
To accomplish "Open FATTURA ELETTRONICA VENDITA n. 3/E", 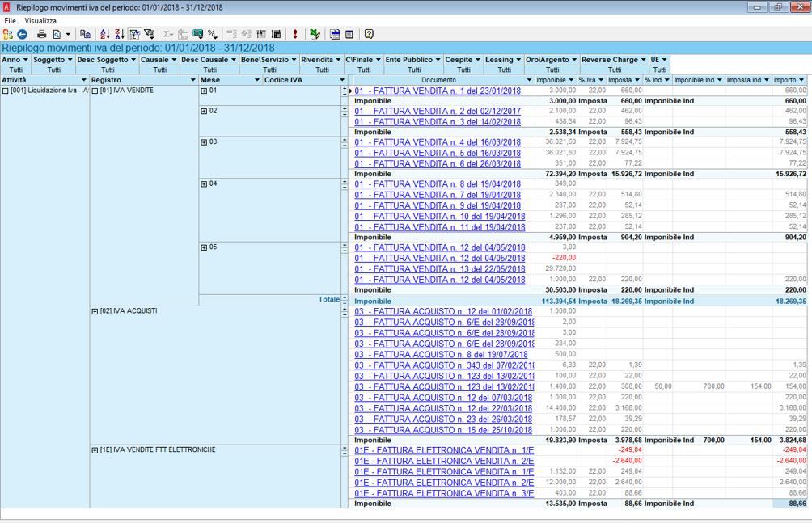I will click(x=444, y=493).
